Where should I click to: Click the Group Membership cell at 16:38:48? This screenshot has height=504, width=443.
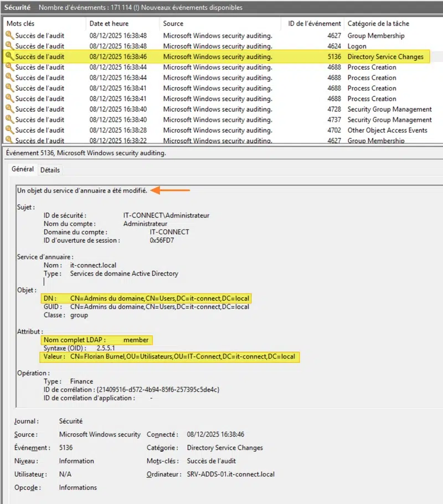(x=376, y=35)
